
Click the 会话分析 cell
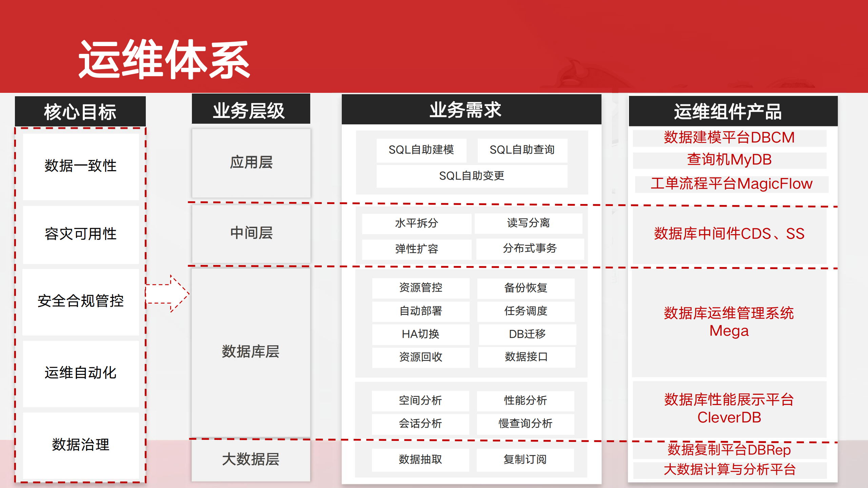click(x=420, y=424)
